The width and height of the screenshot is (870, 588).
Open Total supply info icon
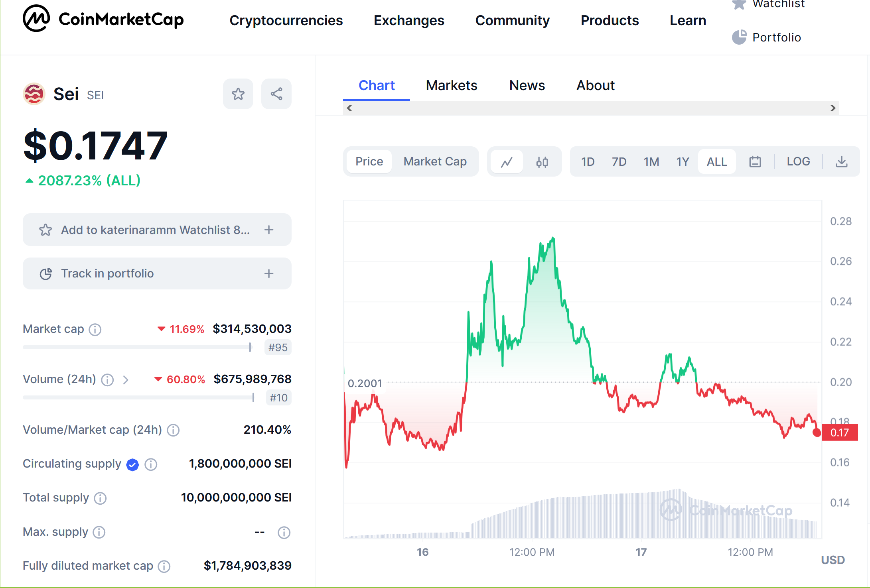coord(100,498)
